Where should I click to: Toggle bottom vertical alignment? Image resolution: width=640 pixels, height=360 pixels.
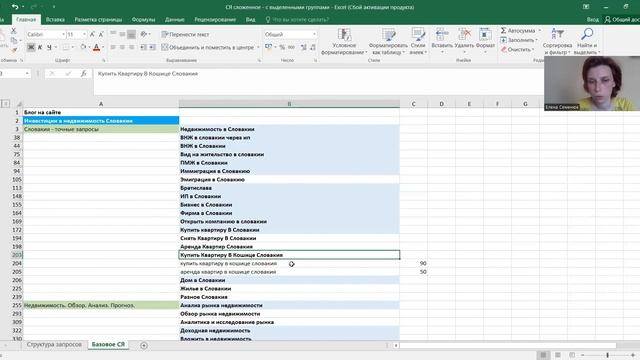pyautogui.click(x=131, y=35)
